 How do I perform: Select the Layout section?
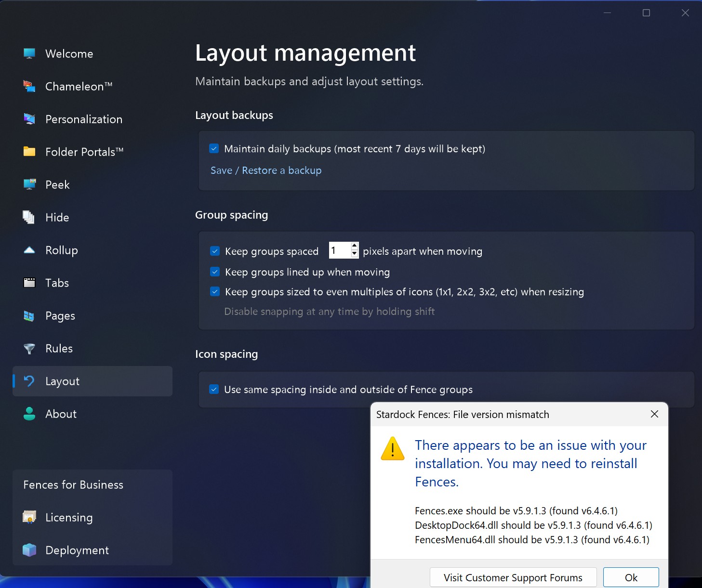point(93,381)
